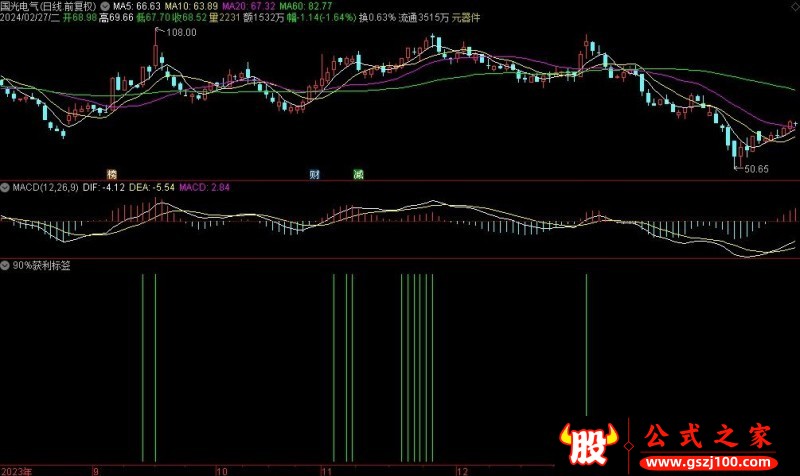Expand the 90%获利标签 indicator dropdown

point(6,266)
